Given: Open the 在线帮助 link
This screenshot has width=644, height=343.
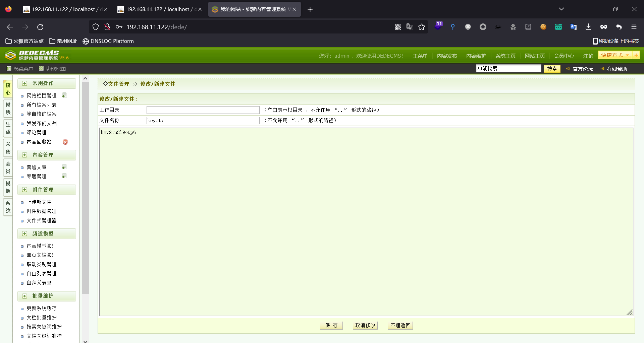Looking at the screenshot, I should tap(617, 69).
